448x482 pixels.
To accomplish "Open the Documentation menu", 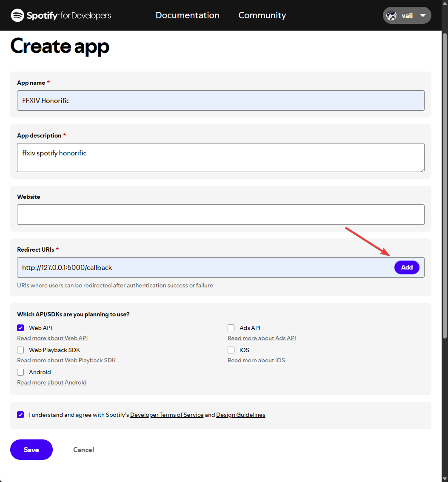I will tap(187, 15).
